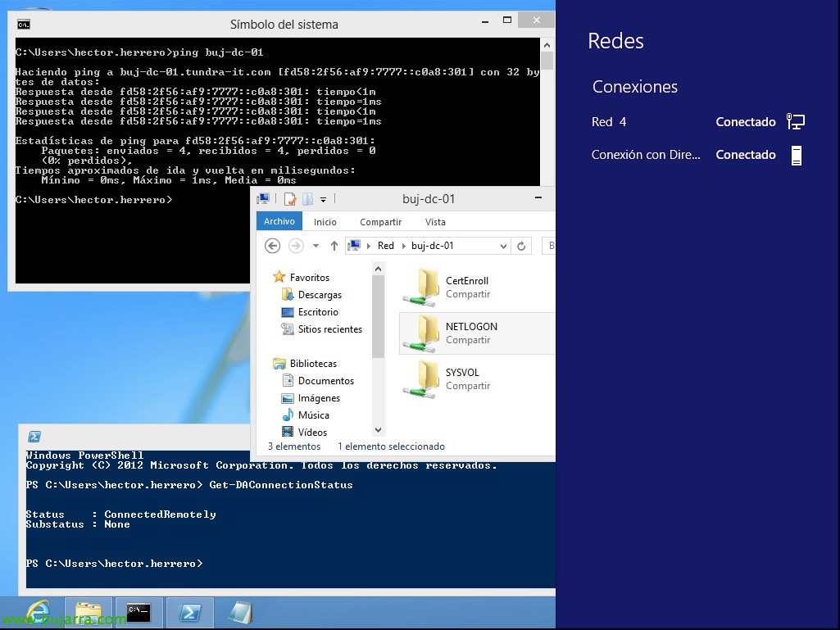Open Imágenes library in navigation pane

pyautogui.click(x=319, y=398)
